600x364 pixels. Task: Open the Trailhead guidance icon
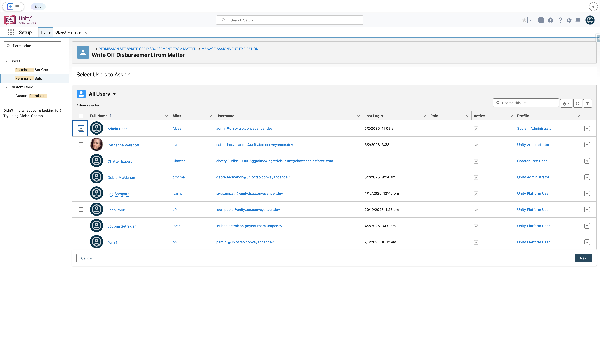[550, 20]
